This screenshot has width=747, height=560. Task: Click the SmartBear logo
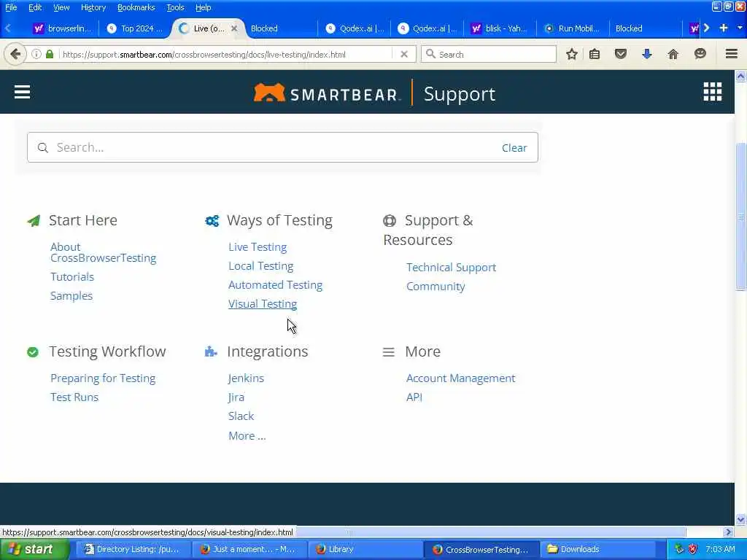click(x=326, y=93)
